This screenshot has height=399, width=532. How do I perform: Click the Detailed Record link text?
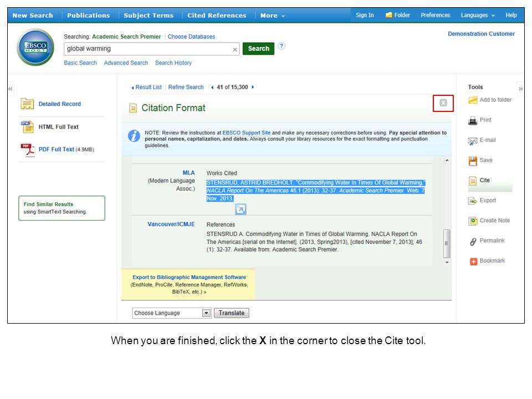pyautogui.click(x=60, y=104)
